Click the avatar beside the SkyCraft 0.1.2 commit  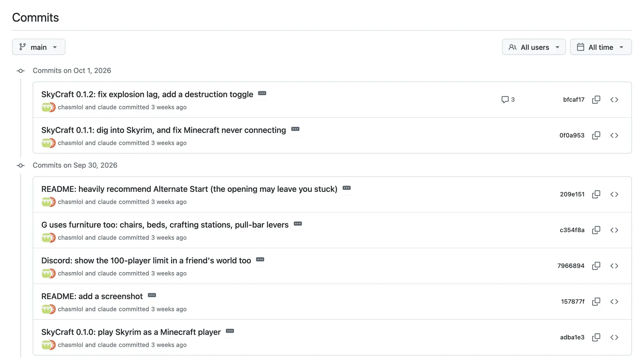[x=49, y=107]
